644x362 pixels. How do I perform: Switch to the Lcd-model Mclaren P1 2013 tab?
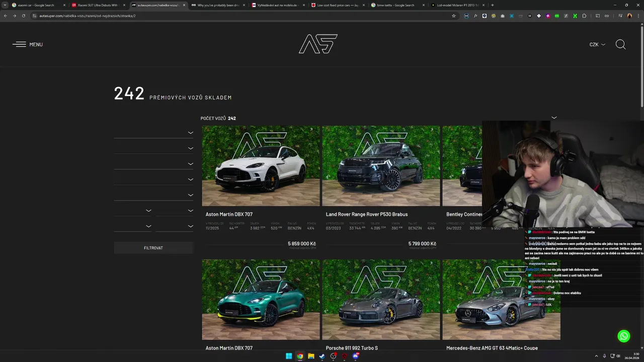click(x=457, y=5)
